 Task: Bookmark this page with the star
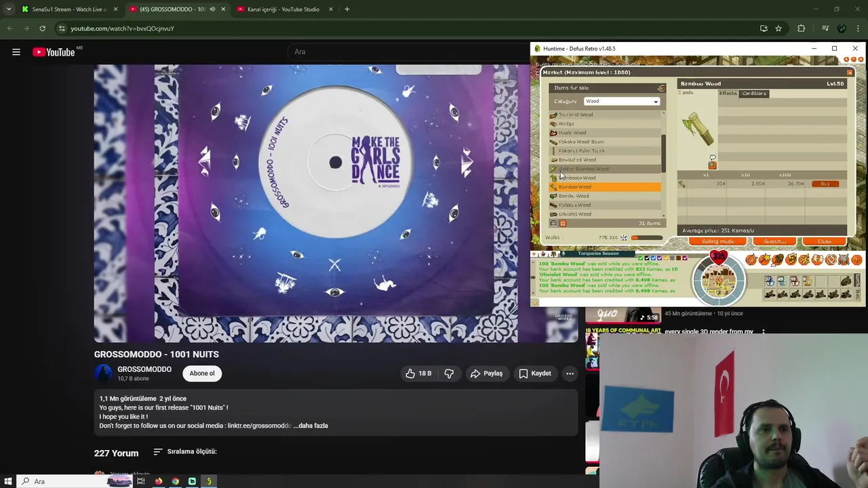click(778, 28)
